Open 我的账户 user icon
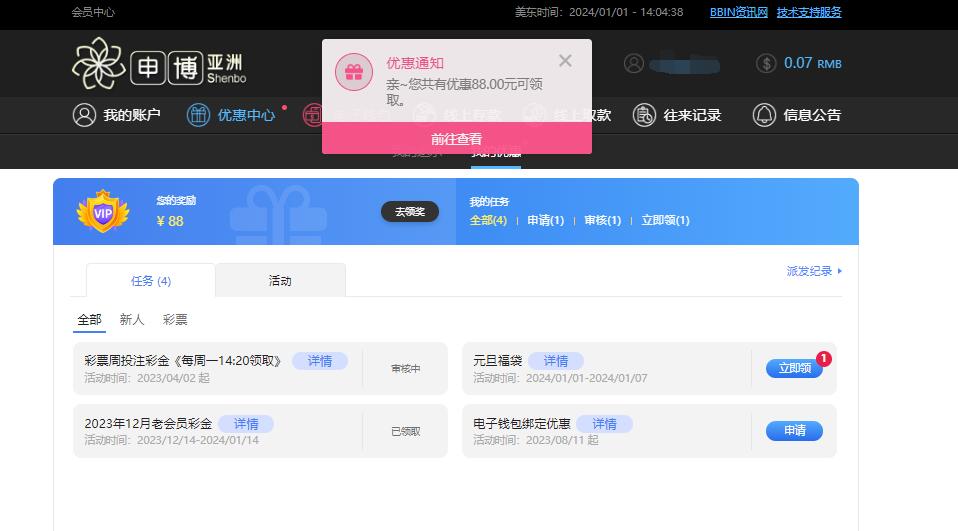 [x=84, y=115]
